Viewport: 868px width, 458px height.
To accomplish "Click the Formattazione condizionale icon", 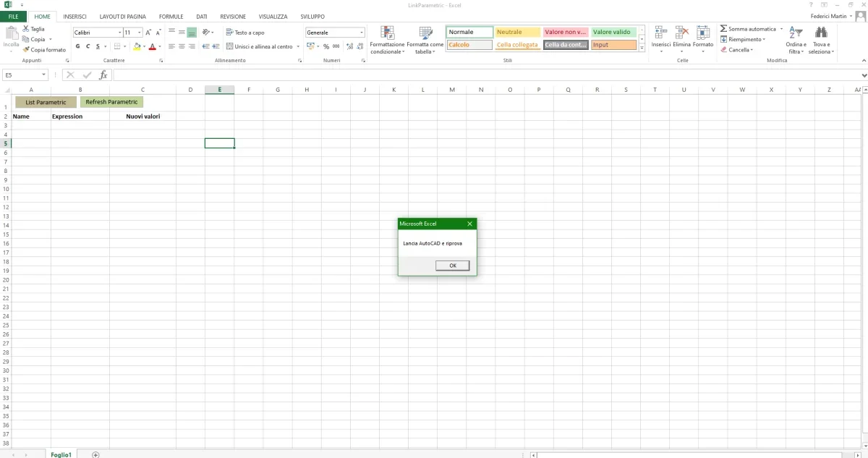I will click(388, 33).
